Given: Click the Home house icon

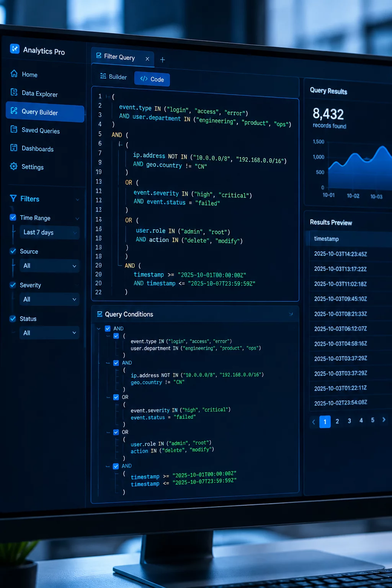Looking at the screenshot, I should pyautogui.click(x=14, y=73).
